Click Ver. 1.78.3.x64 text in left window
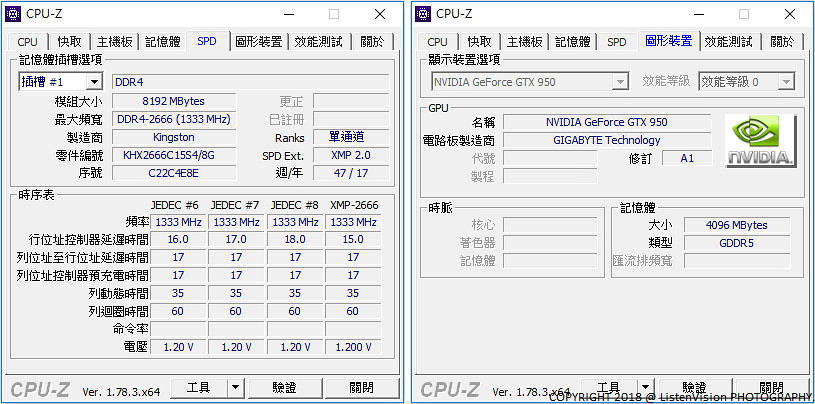This screenshot has width=815, height=404. tap(121, 392)
